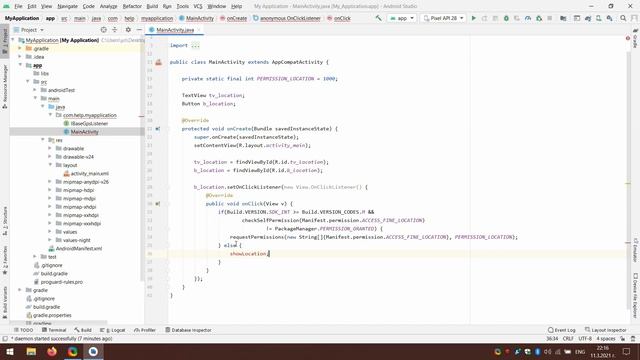Click the gray Stop icon in toolbar

550,18
